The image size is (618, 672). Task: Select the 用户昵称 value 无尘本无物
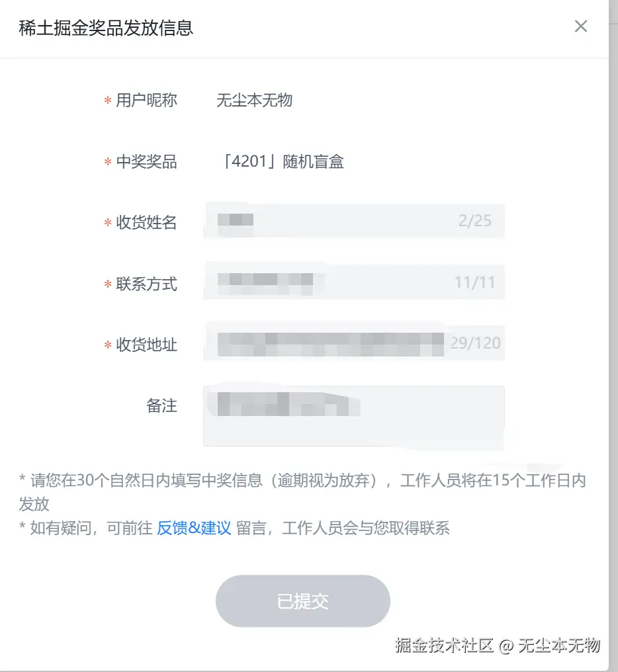(254, 100)
